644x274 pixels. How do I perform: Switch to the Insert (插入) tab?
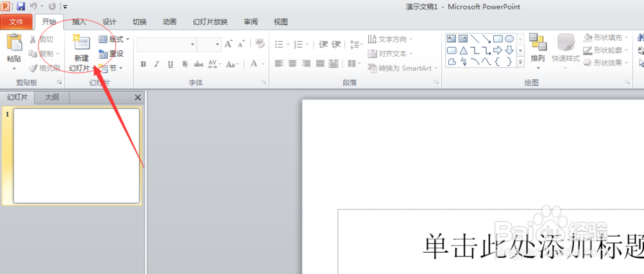[79, 22]
